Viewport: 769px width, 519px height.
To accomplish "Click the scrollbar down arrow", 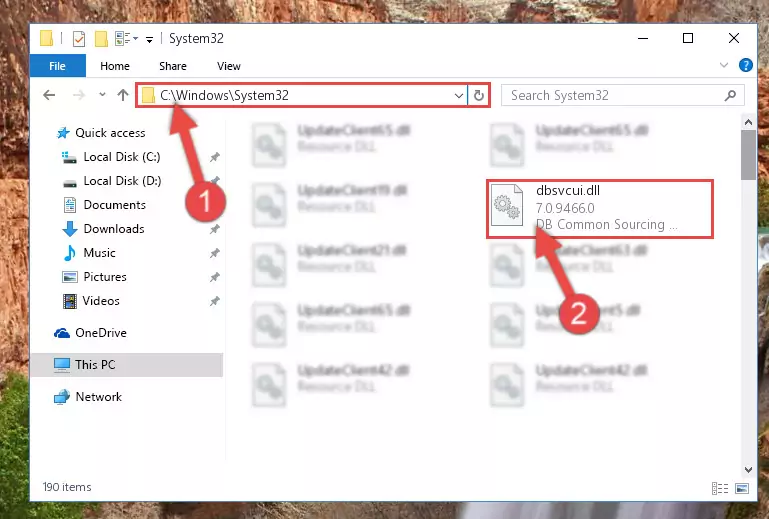I will point(748,469).
